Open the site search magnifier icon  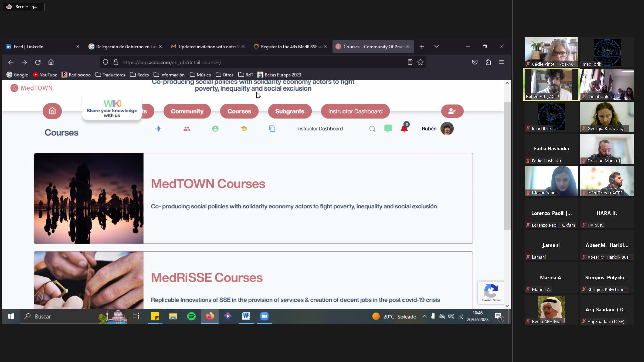pos(372,129)
